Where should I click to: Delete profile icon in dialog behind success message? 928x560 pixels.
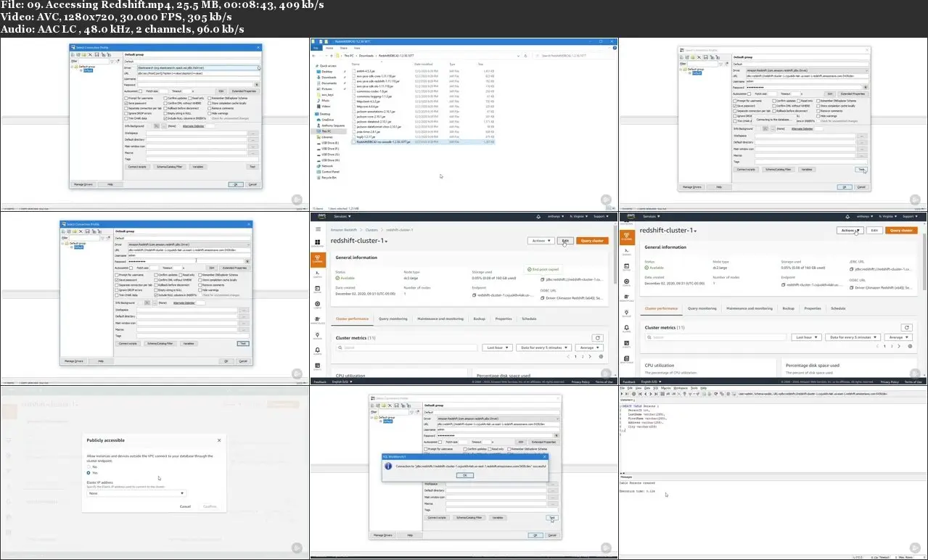pyautogui.click(x=390, y=405)
